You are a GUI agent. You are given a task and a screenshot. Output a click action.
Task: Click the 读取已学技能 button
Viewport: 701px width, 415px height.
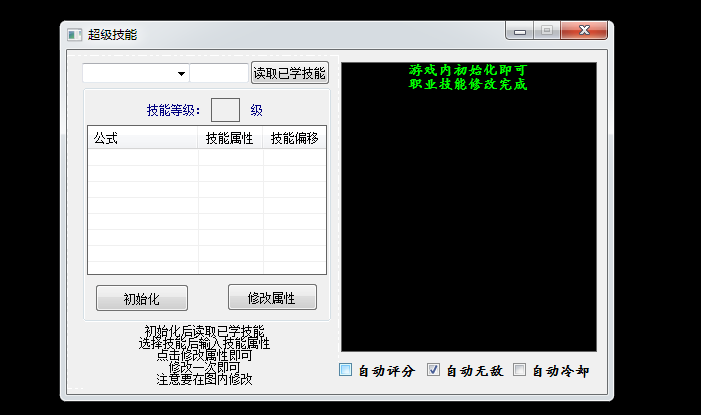point(290,73)
